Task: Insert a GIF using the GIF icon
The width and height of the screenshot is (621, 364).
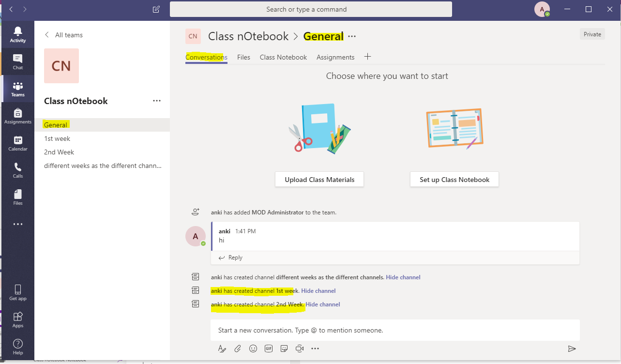Action: 269,349
